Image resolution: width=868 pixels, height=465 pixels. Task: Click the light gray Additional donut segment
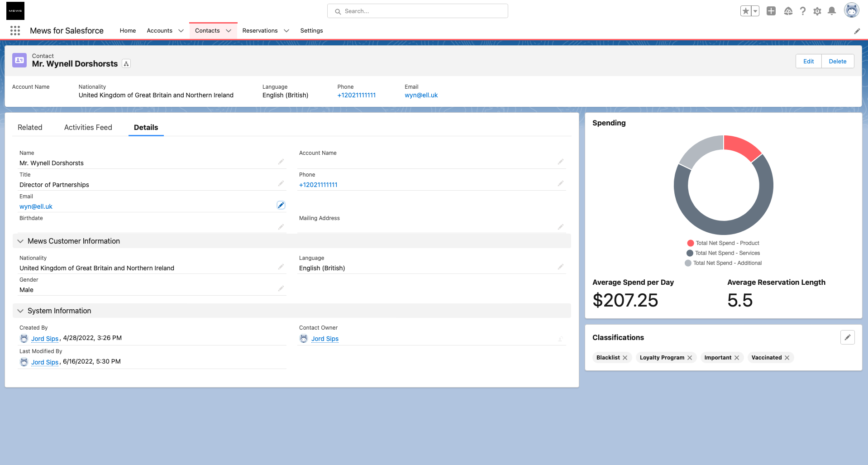[x=699, y=151]
